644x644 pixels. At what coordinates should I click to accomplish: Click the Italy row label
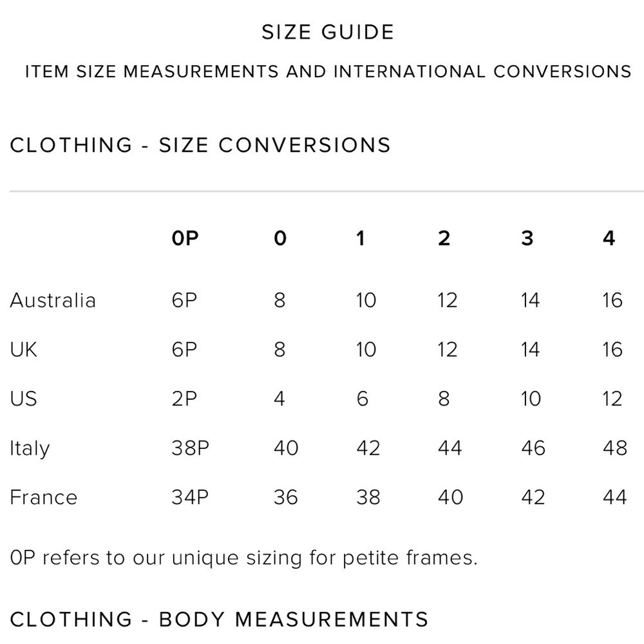(30, 448)
